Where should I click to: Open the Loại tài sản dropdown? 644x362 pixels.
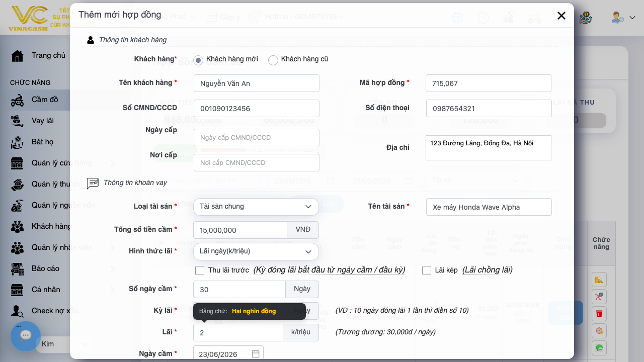tap(256, 207)
